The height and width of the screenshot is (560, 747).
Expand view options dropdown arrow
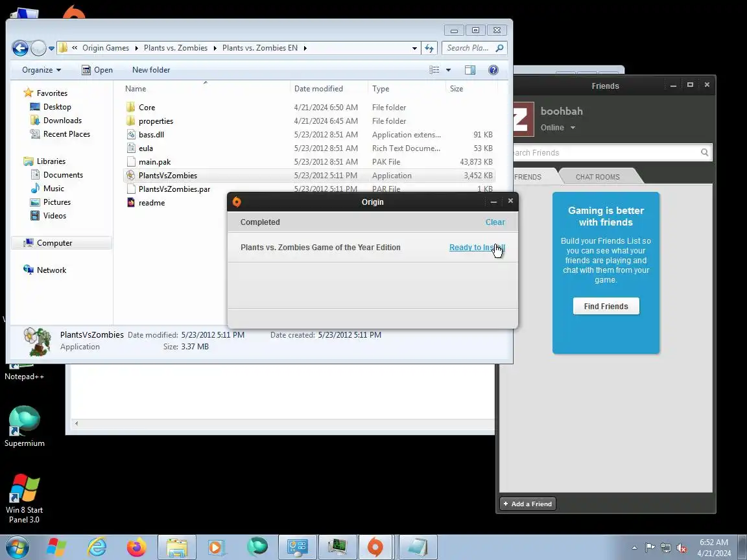pos(448,70)
